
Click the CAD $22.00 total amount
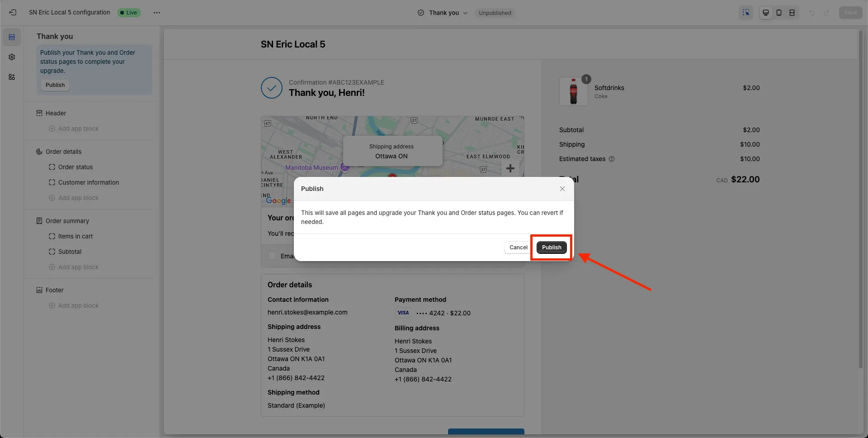(x=738, y=179)
